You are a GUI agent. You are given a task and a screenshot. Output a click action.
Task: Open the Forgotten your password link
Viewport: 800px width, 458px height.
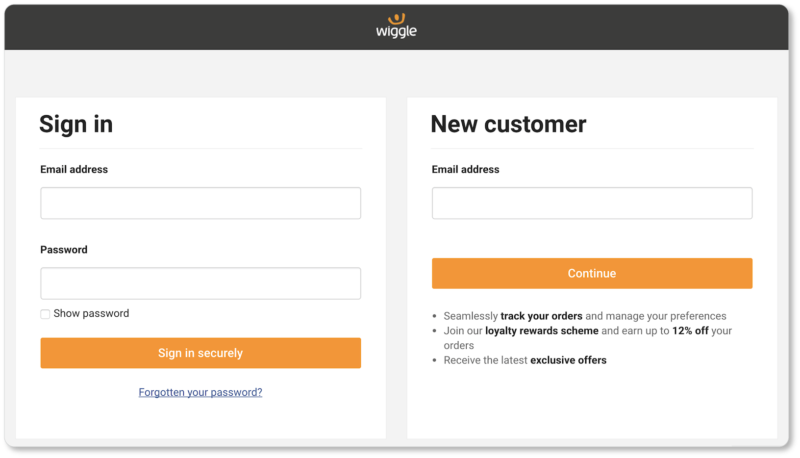tap(200, 393)
